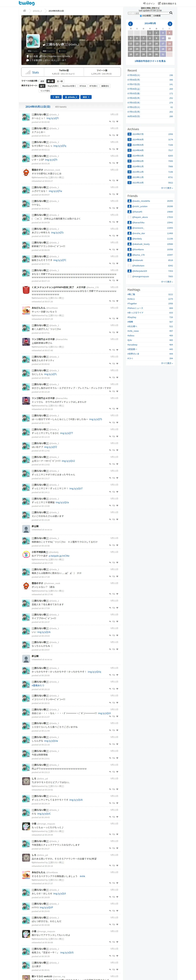Open 1年前の今日のツイートを見る link
The height and width of the screenshot is (980, 196).
(150, 61)
